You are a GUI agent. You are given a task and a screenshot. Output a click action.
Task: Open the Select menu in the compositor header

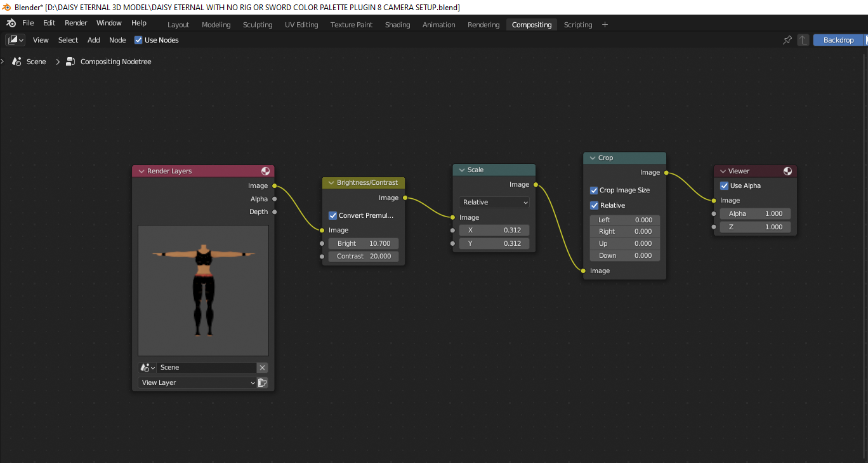68,40
